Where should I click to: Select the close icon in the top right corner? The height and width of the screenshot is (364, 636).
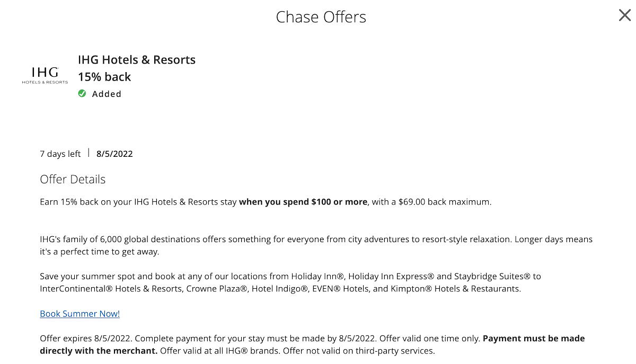624,15
